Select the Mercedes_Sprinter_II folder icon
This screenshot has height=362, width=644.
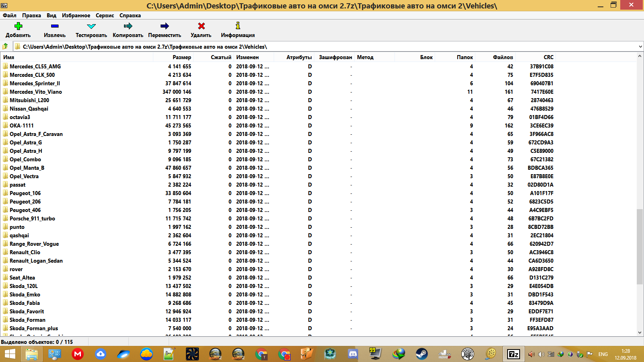pos(5,83)
